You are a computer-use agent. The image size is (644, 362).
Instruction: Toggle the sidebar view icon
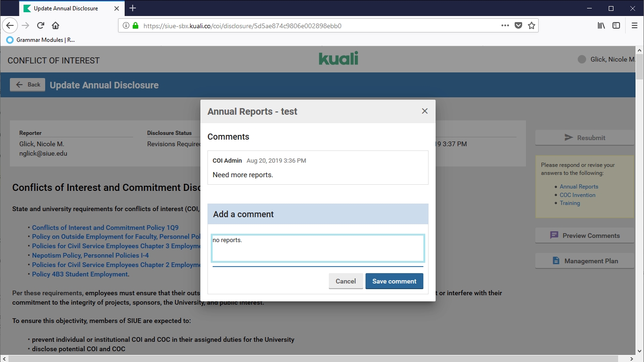point(616,26)
